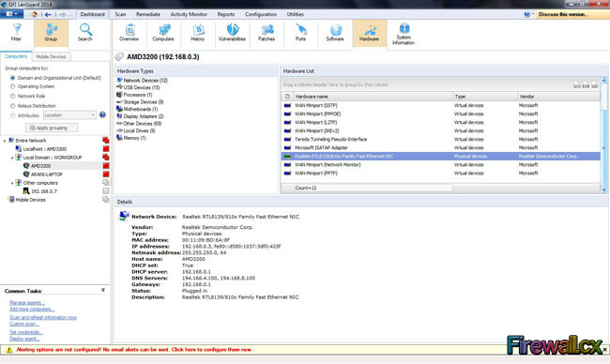Open the application menu button
Image resolution: width=610 pixels, height=364 pixels.
tap(11, 14)
